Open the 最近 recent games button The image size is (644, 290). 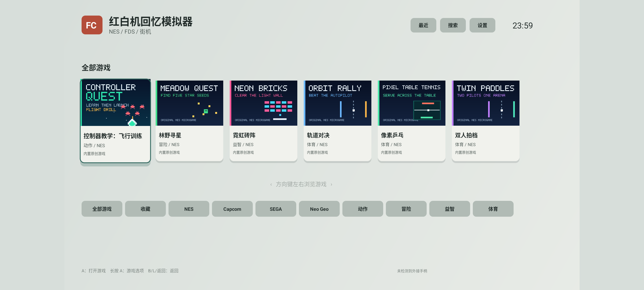(423, 25)
